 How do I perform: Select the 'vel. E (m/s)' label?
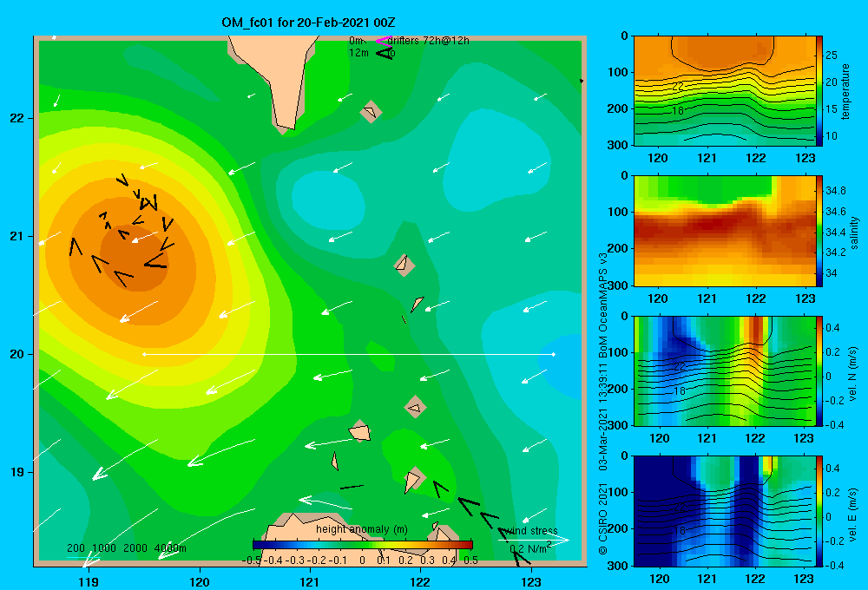tap(853, 514)
